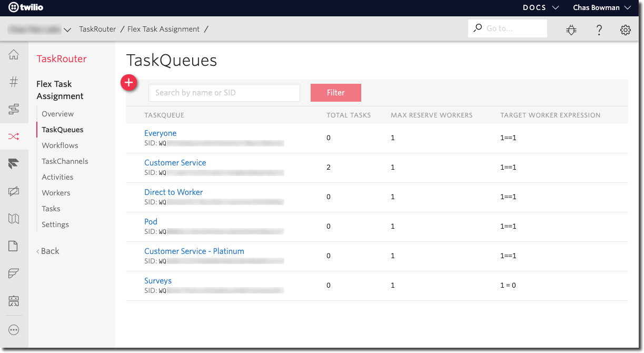Click TaskRouter in the breadcrumb
The image size is (644, 353).
[97, 29]
